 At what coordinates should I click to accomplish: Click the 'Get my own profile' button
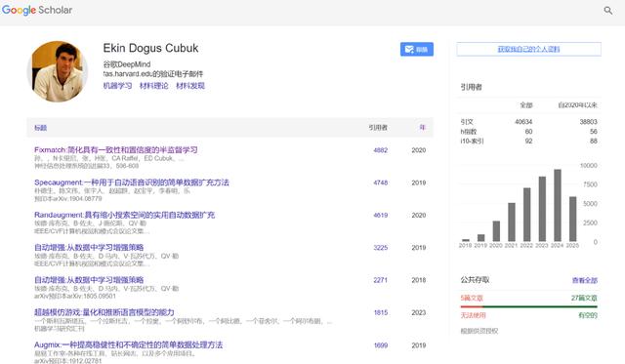(528, 49)
